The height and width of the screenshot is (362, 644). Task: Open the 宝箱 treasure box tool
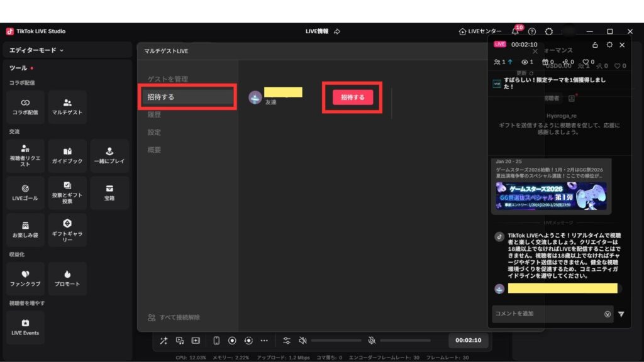pos(109,192)
